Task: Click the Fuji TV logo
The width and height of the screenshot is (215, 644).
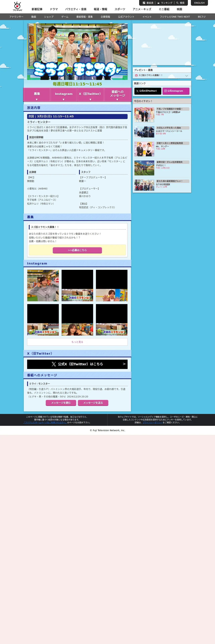Action: tap(18, 7)
